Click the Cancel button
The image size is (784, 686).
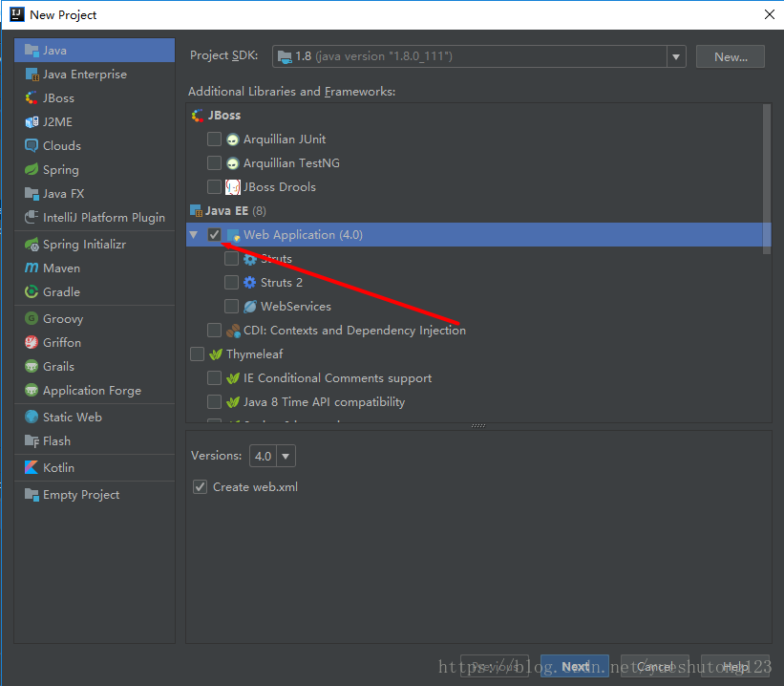point(654,666)
